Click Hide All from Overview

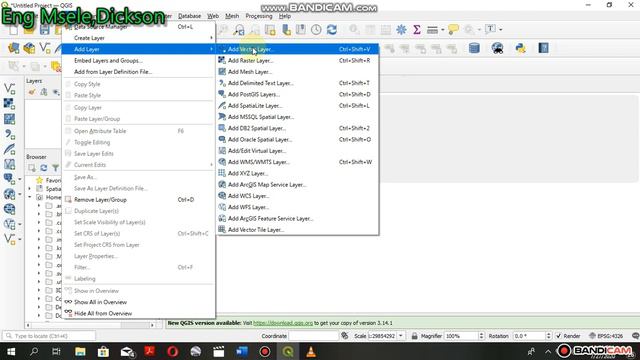pyautogui.click(x=139, y=313)
